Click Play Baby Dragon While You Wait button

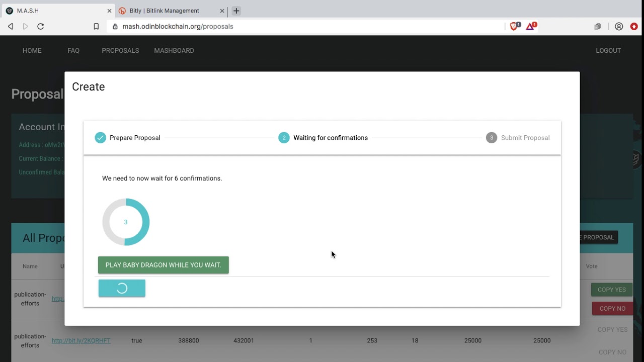coord(164,265)
